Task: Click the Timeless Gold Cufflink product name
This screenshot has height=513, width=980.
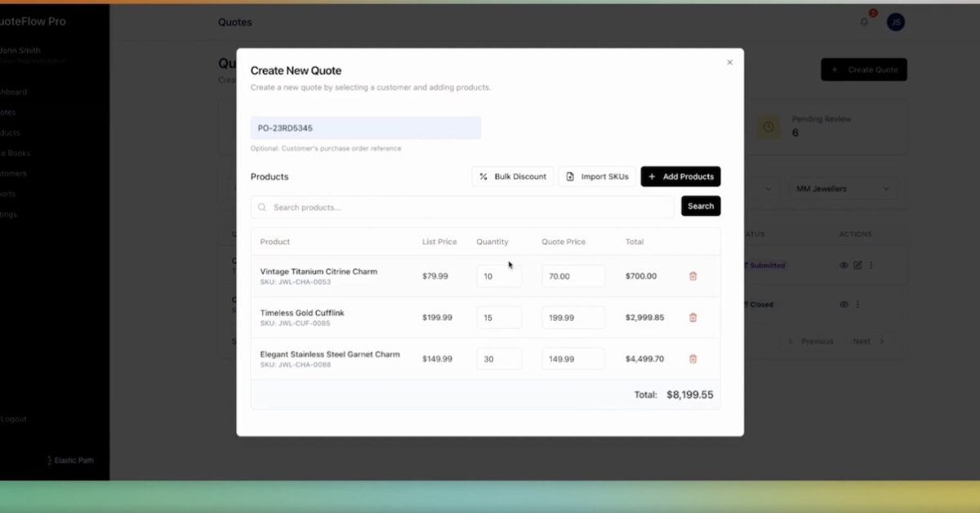Action: click(302, 313)
